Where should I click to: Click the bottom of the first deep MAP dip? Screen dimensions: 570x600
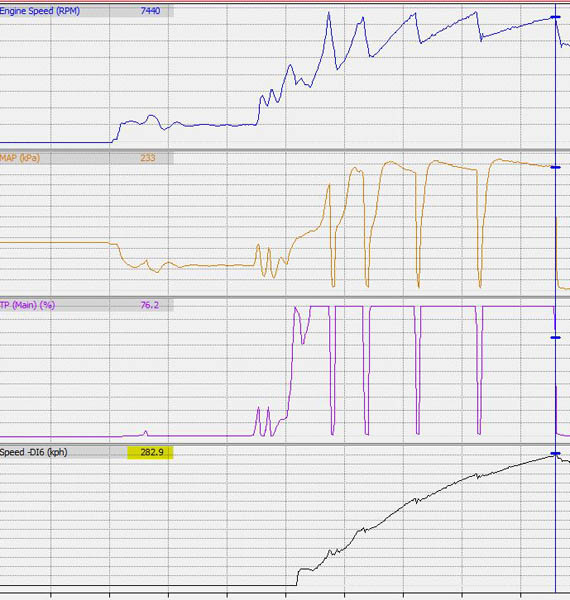point(333,285)
